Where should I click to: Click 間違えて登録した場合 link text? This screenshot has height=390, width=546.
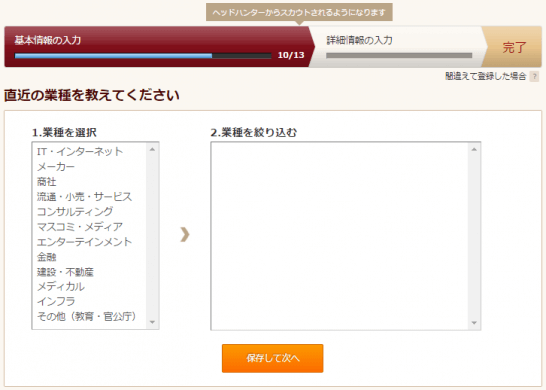pyautogui.click(x=485, y=76)
